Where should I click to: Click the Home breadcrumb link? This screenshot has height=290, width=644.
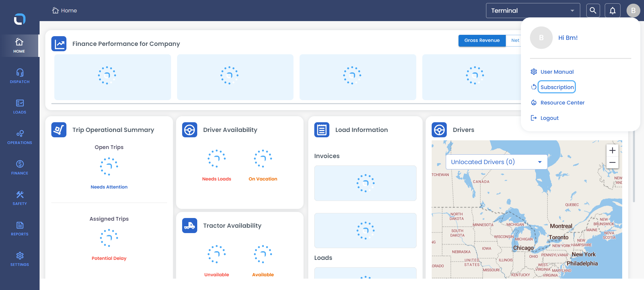click(64, 10)
